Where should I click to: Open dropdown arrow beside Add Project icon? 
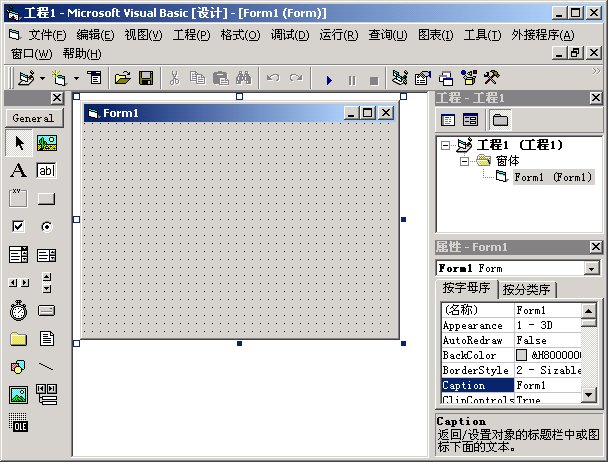click(42, 79)
